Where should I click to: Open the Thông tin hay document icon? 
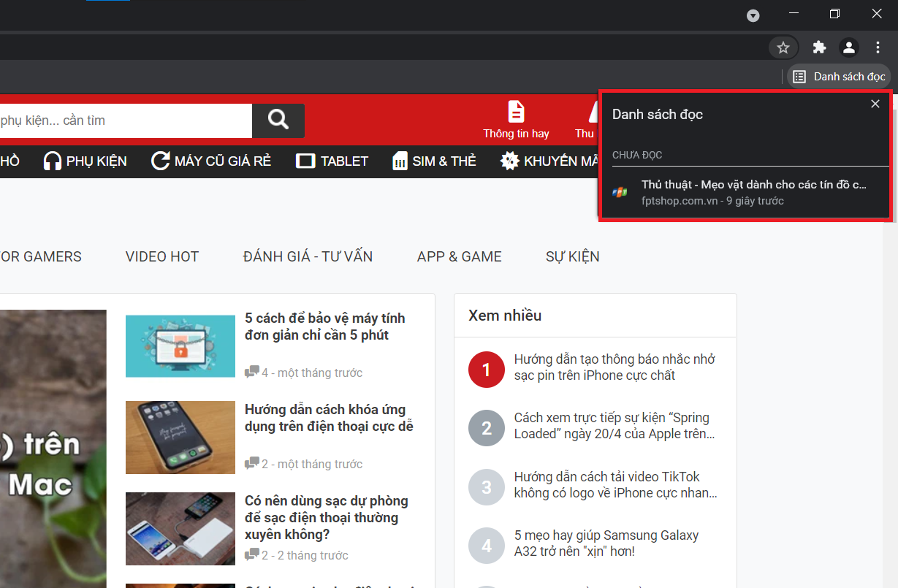coord(516,112)
